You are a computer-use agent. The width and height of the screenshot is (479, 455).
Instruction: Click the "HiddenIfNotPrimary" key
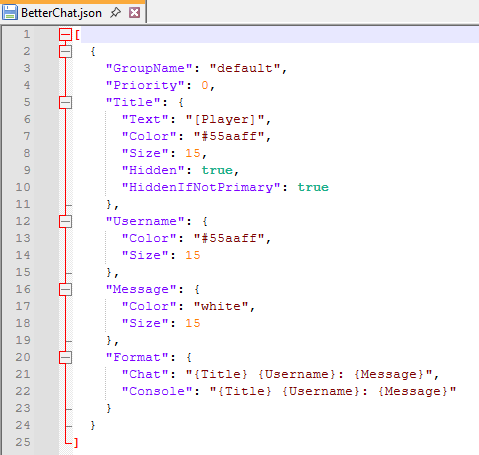(201, 188)
